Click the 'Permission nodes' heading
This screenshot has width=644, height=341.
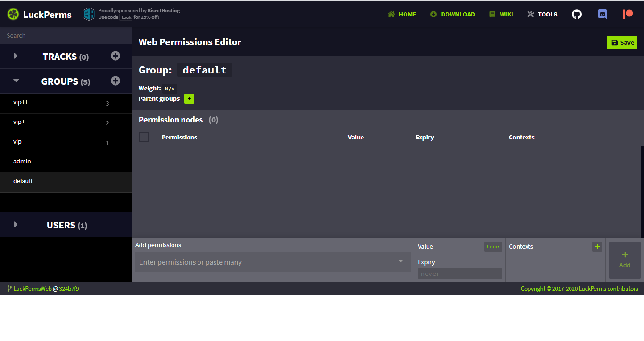[x=171, y=120]
